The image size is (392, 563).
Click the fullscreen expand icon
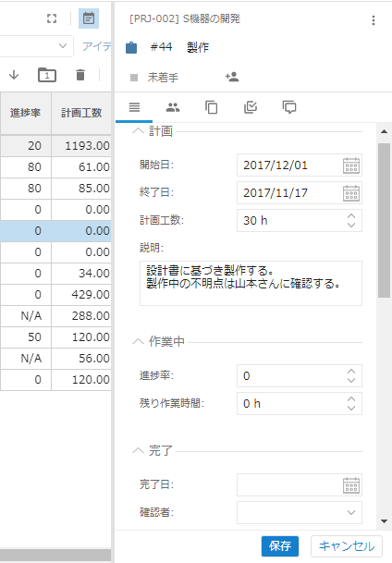click(x=52, y=18)
